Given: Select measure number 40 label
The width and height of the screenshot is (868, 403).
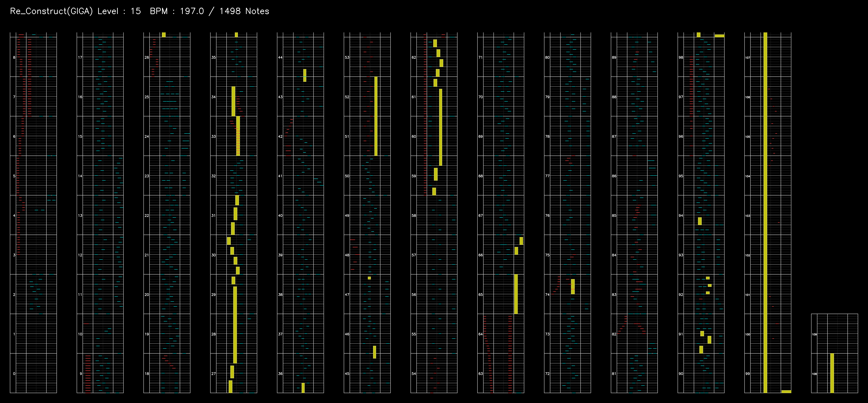Looking at the screenshot, I should tap(280, 215).
